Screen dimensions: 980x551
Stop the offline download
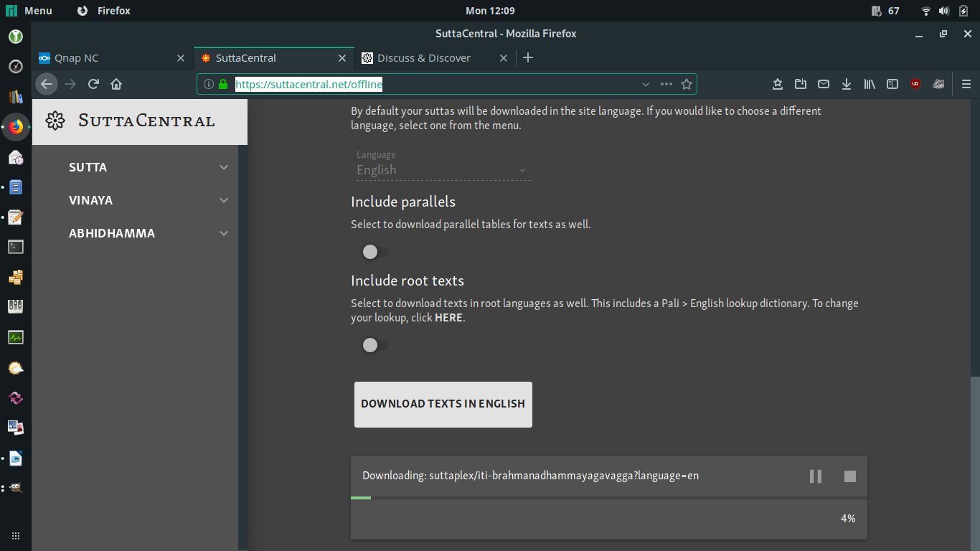[x=850, y=476]
